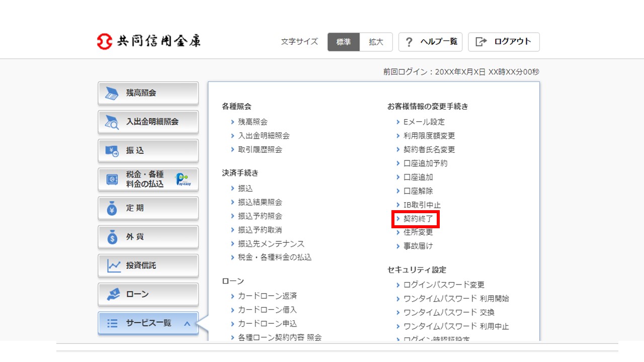This screenshot has height=362, width=644.
Task: Open 入出金明細照会 sidebar button
Action: 148,122
